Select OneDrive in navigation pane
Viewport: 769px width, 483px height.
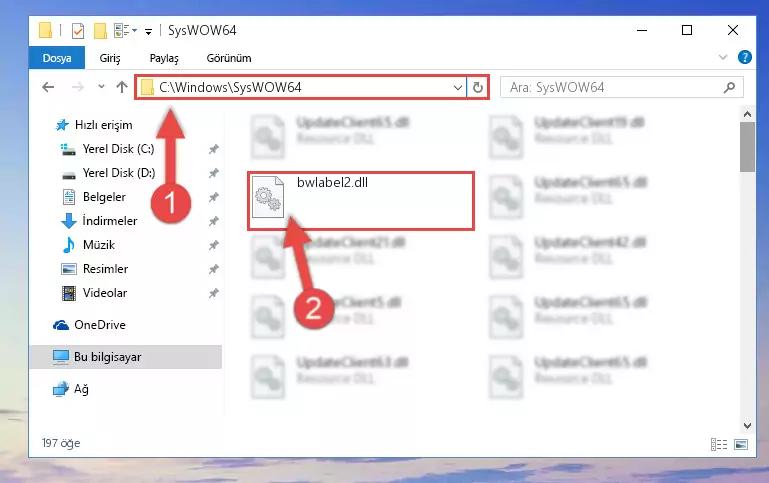point(100,325)
